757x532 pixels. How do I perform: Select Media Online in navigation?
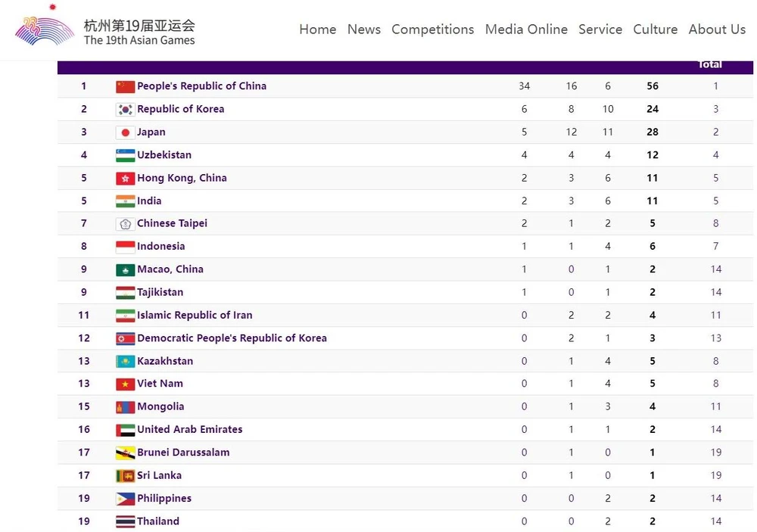click(x=526, y=30)
